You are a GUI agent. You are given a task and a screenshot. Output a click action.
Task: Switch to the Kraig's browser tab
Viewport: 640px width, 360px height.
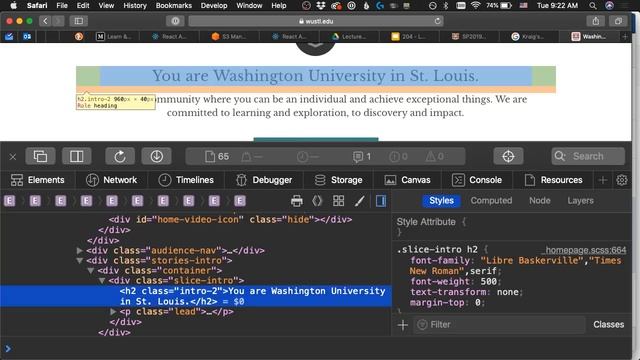[x=528, y=36]
